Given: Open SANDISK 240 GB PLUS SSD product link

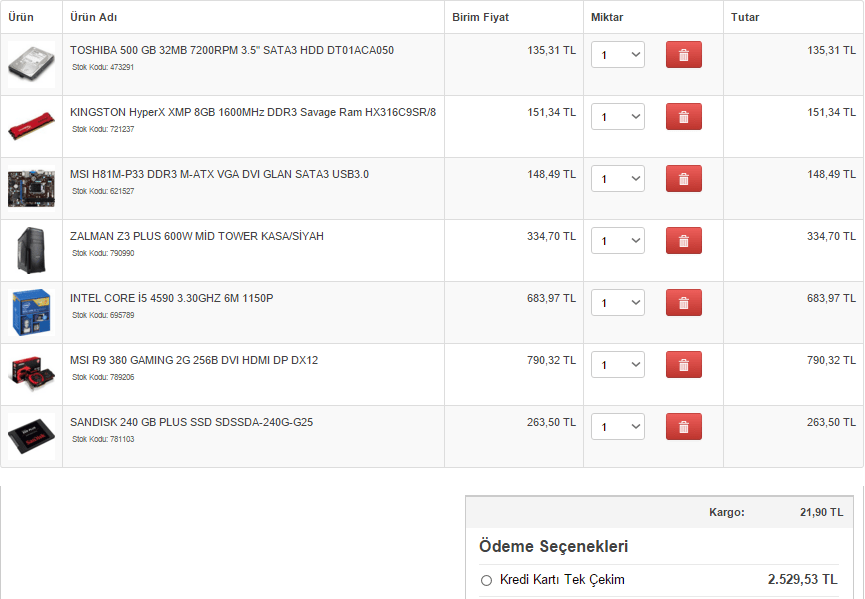Looking at the screenshot, I should click(x=191, y=422).
